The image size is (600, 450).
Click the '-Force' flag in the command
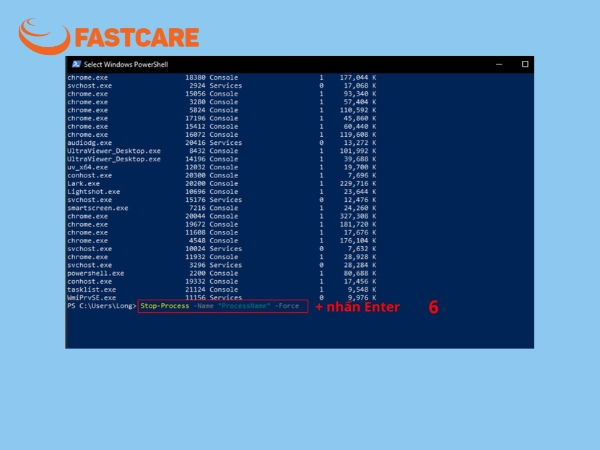coord(287,306)
